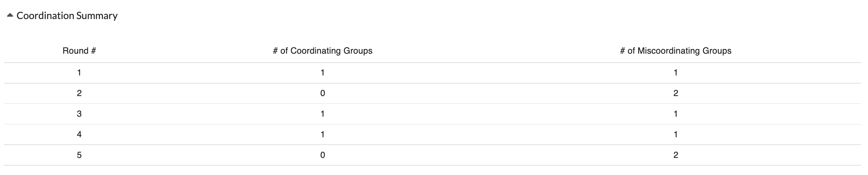Click miscoordinating groups value for round 2
This screenshot has width=868, height=175.
point(675,93)
